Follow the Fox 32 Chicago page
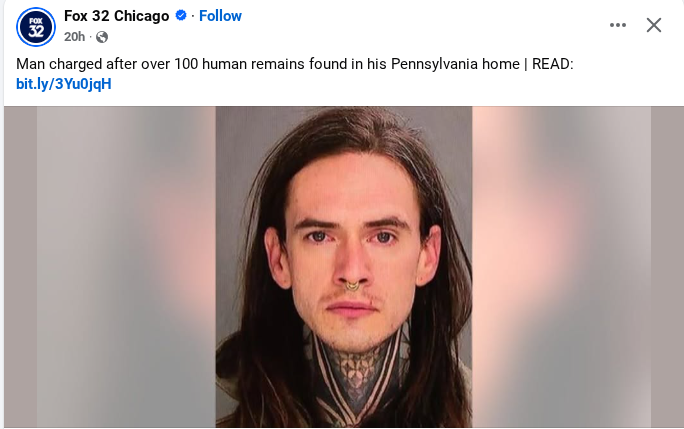 coord(220,16)
